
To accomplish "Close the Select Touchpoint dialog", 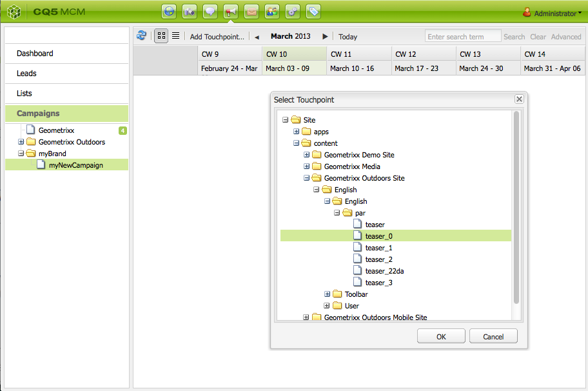I will 519,99.
